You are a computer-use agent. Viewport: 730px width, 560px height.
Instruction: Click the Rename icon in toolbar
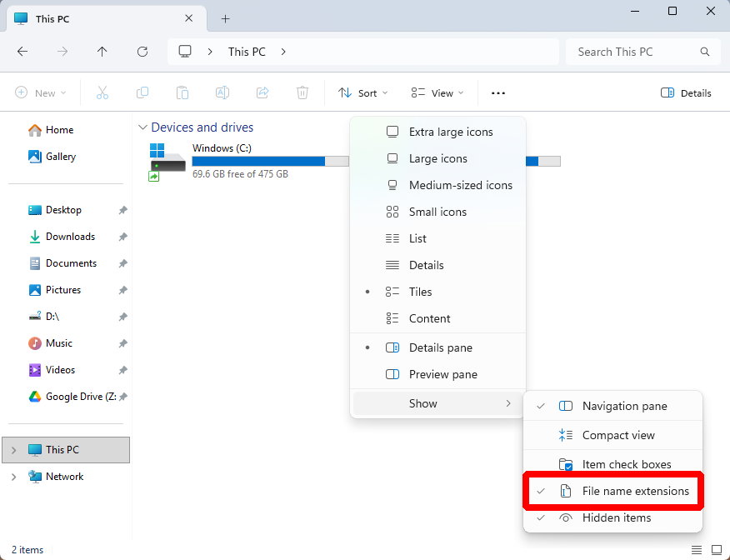click(x=222, y=92)
